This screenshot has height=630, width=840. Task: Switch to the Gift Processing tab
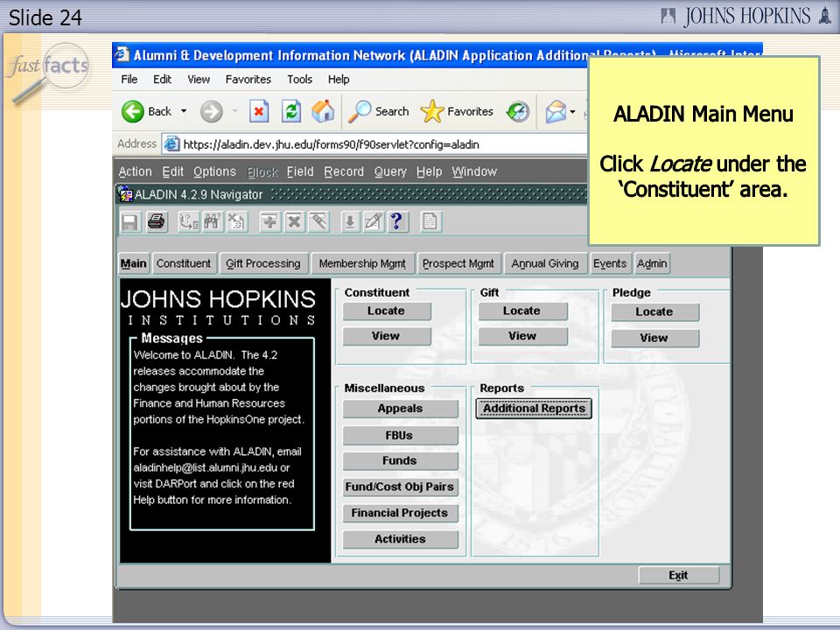pyautogui.click(x=263, y=263)
